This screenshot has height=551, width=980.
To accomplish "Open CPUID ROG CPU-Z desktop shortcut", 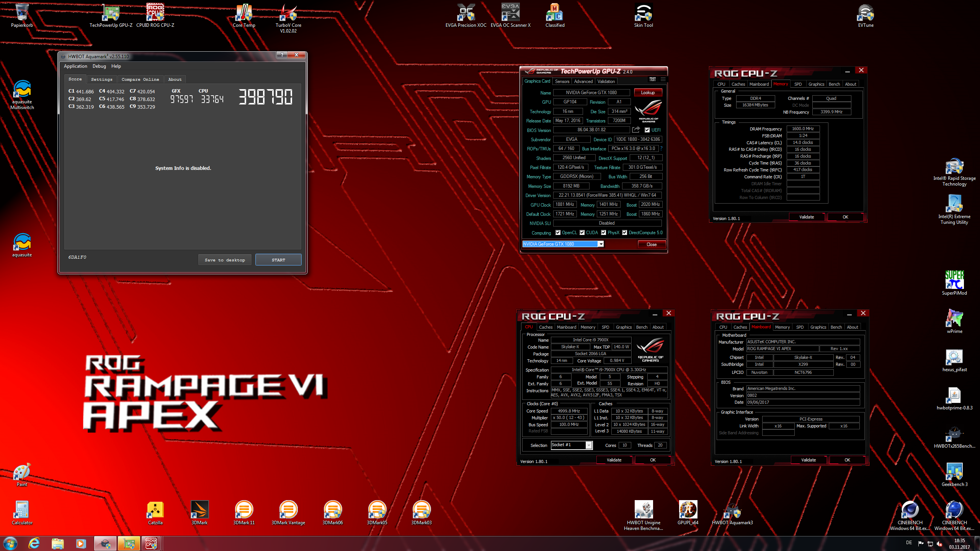I will click(155, 16).
